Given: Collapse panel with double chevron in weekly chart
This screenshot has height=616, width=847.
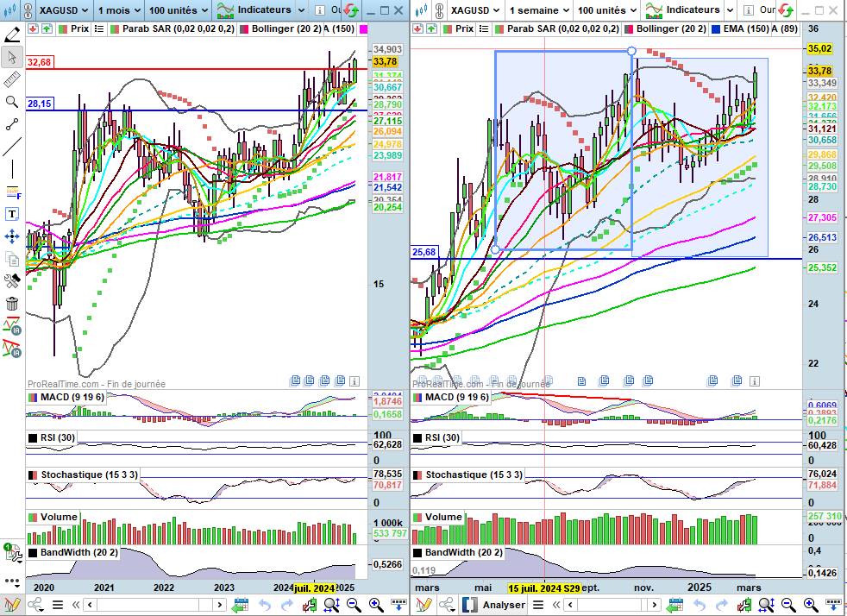Looking at the screenshot, I should point(555,605).
